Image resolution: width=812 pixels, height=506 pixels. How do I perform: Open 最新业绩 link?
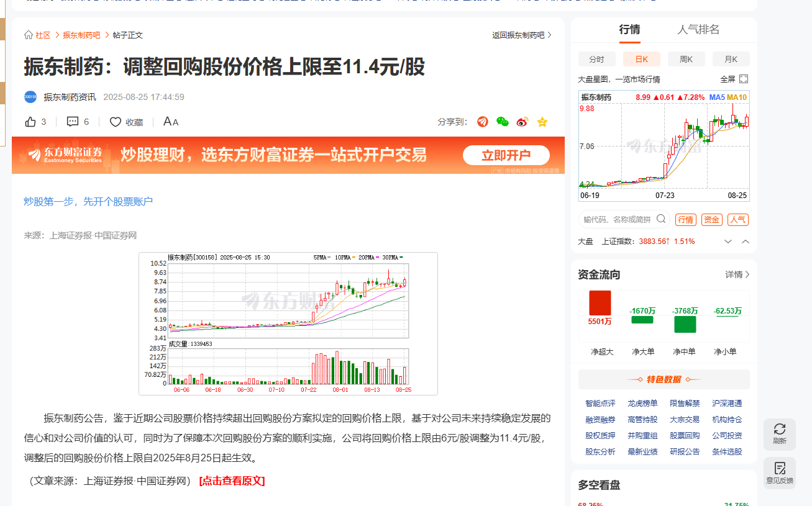(642, 452)
